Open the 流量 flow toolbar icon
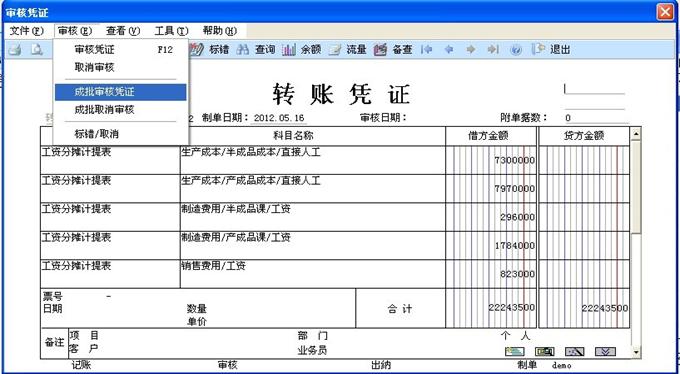Image resolution: width=680 pixels, height=374 pixels. [335, 50]
